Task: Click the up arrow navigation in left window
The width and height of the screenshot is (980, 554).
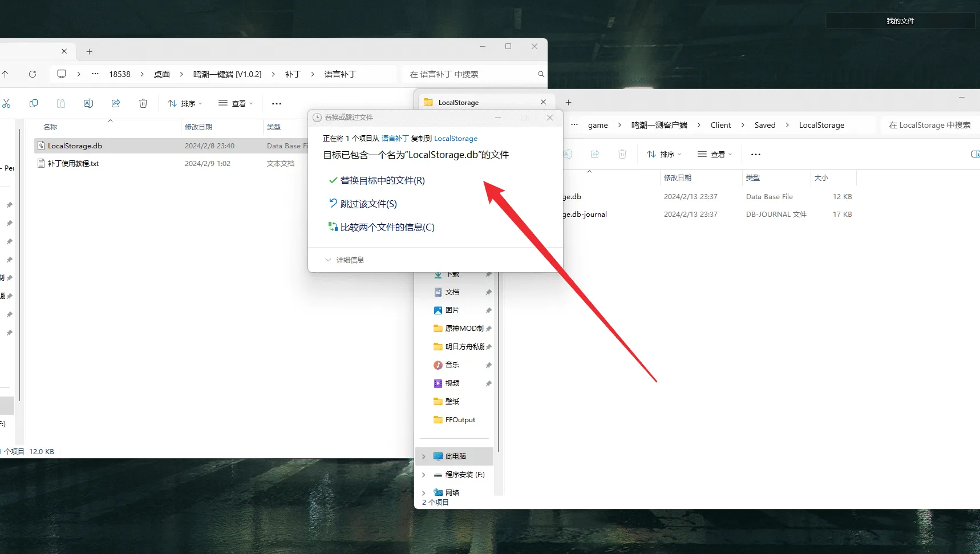Action: [x=5, y=74]
